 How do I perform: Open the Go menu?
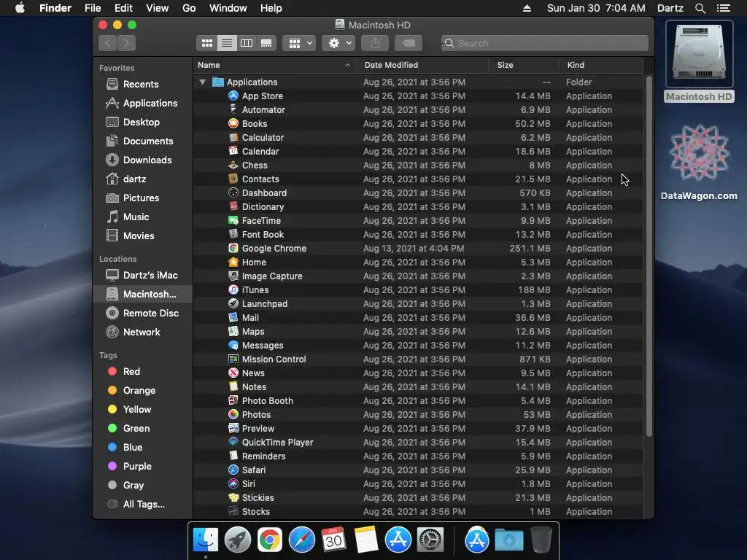(189, 8)
